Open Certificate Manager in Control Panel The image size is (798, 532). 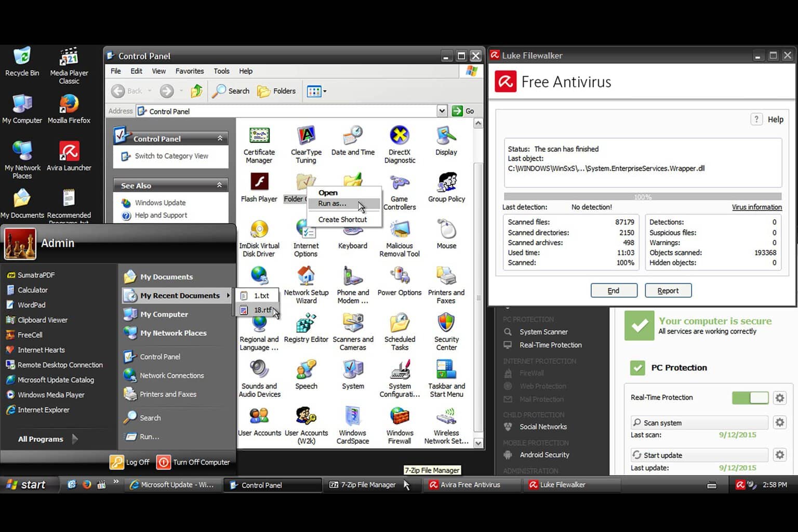point(259,144)
